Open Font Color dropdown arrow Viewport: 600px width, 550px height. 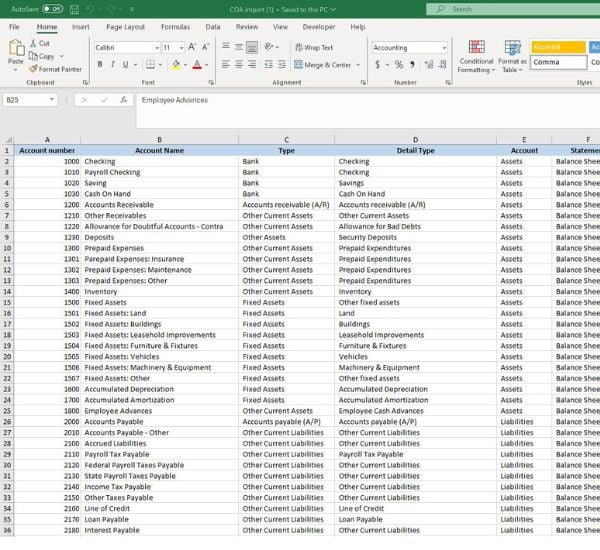(207, 65)
